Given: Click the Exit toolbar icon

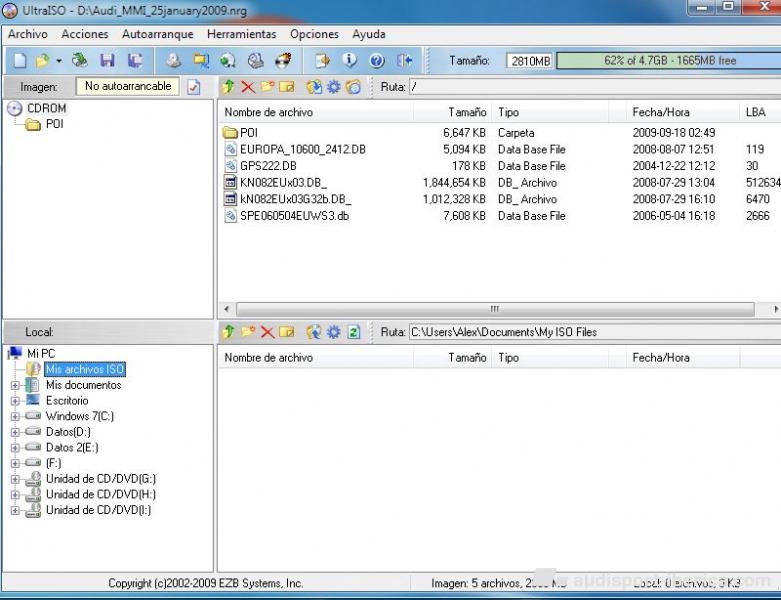Looking at the screenshot, I should coord(404,61).
